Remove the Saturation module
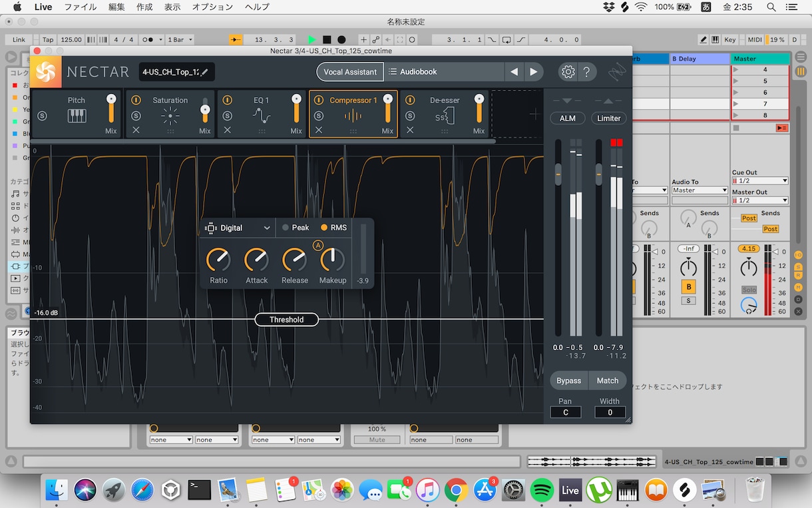This screenshot has width=812, height=508. (136, 130)
